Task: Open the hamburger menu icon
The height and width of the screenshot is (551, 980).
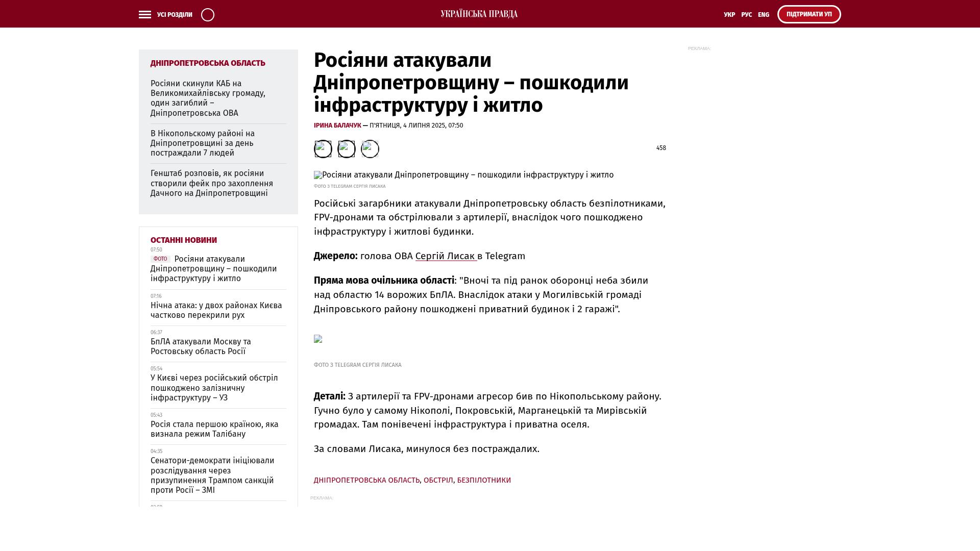Action: coord(145,15)
